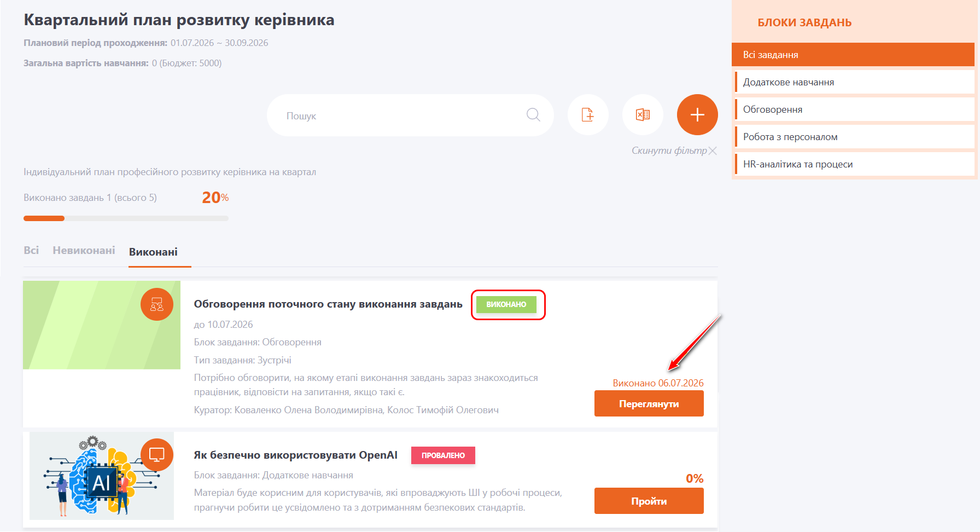This screenshot has height=532, width=980.
Task: Switch to the Всі tab
Action: (x=31, y=251)
